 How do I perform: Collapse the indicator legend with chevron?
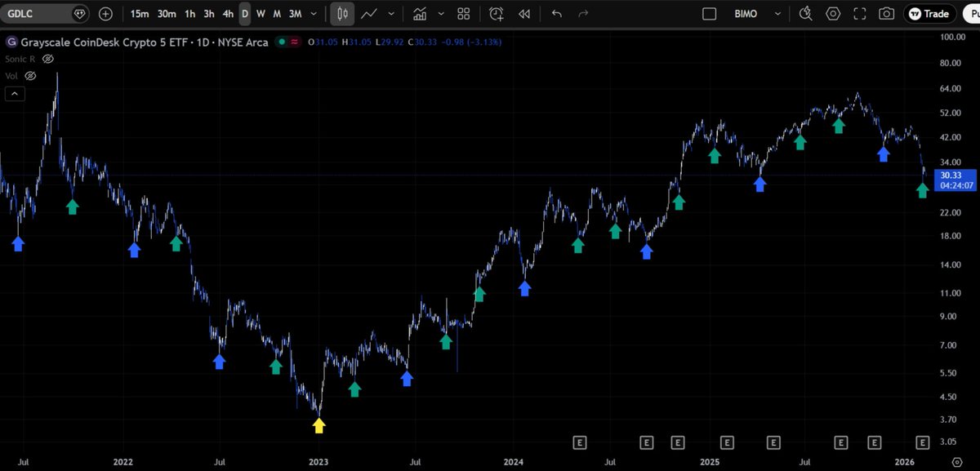[x=15, y=94]
